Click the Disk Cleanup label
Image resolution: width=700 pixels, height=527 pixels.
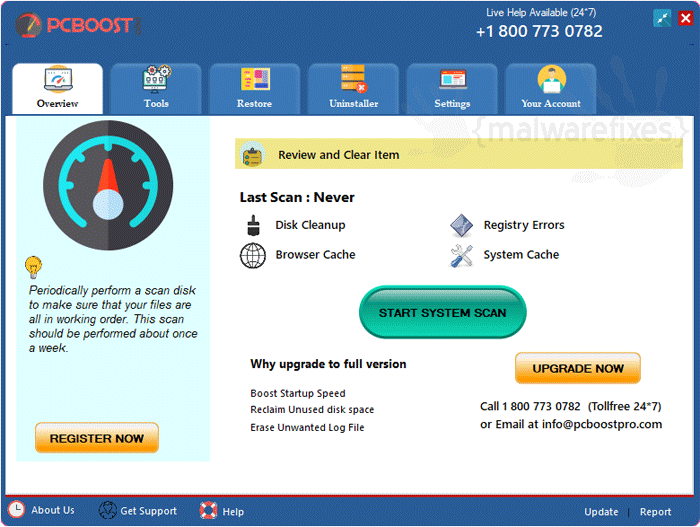pos(310,225)
